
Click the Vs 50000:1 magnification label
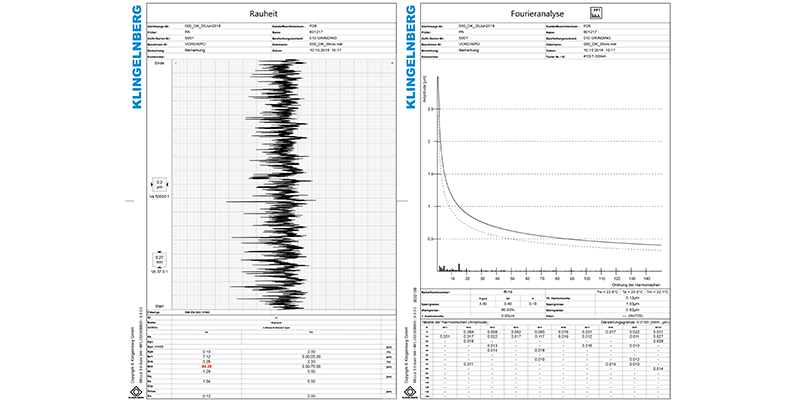tap(159, 197)
